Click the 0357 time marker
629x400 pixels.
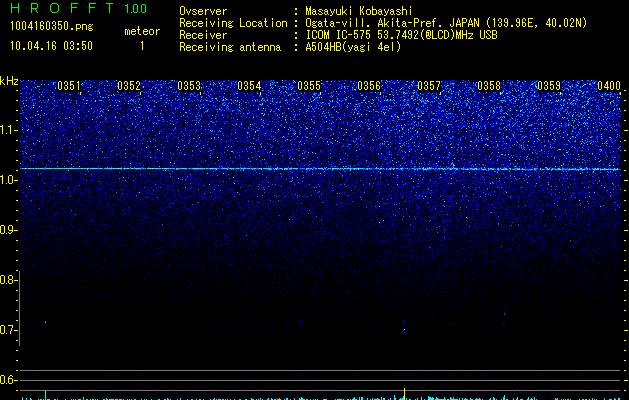coord(429,86)
